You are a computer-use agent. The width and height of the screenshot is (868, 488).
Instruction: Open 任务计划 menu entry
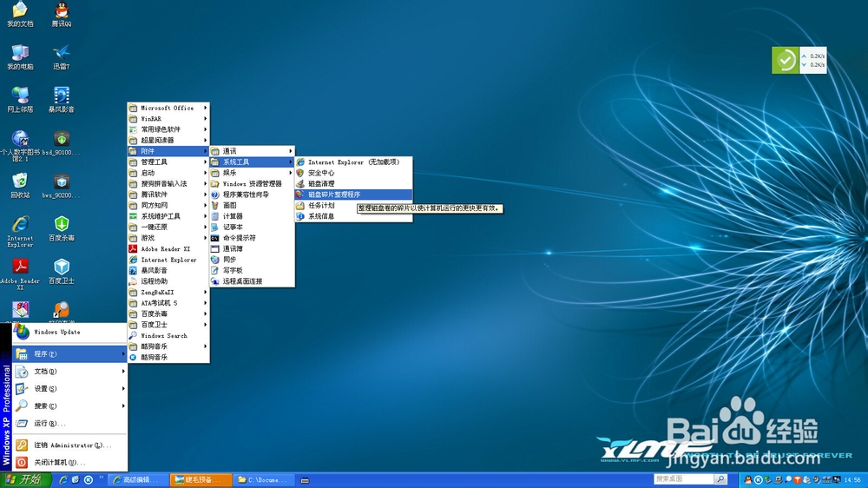[354, 205]
